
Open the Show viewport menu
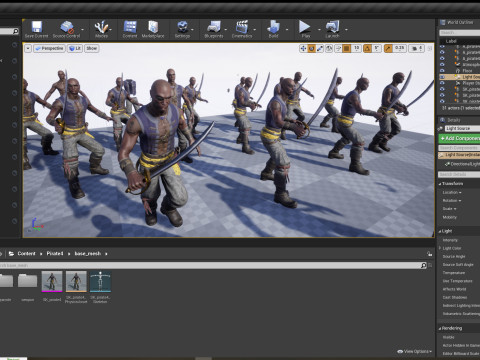(x=92, y=49)
